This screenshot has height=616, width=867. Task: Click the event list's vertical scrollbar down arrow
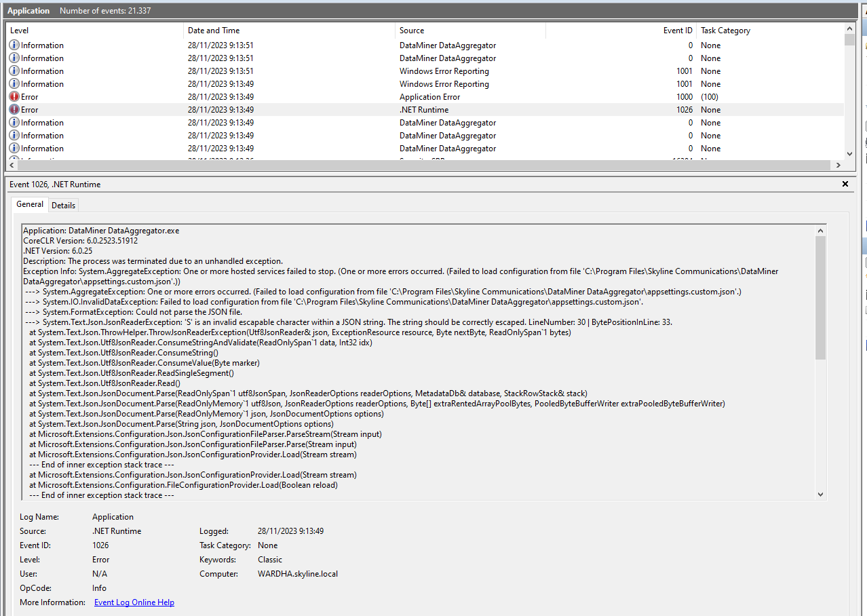(849, 154)
